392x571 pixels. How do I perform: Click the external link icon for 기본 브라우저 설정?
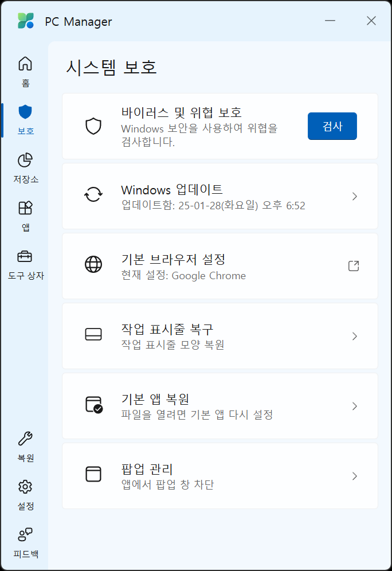[354, 266]
